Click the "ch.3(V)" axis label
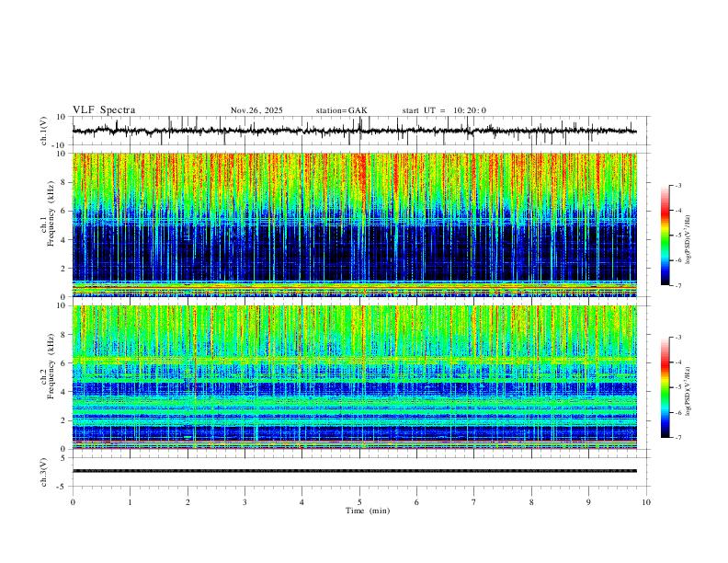Viewport: 728px width, 563px height. 44,472
